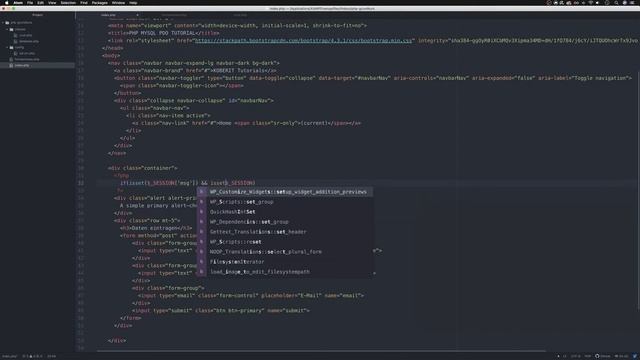Switch to the third editor tab
The width and height of the screenshot is (640, 360).
[x=240, y=15]
